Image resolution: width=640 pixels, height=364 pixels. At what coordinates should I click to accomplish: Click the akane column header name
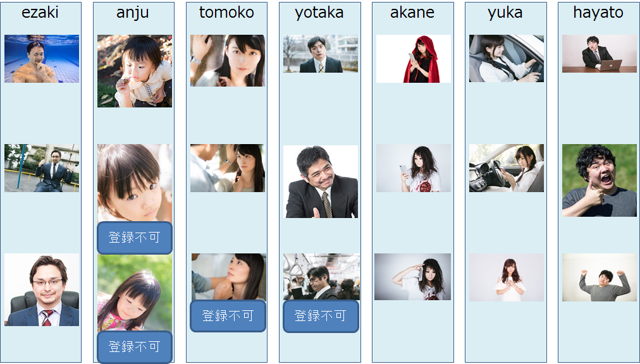coord(412,12)
